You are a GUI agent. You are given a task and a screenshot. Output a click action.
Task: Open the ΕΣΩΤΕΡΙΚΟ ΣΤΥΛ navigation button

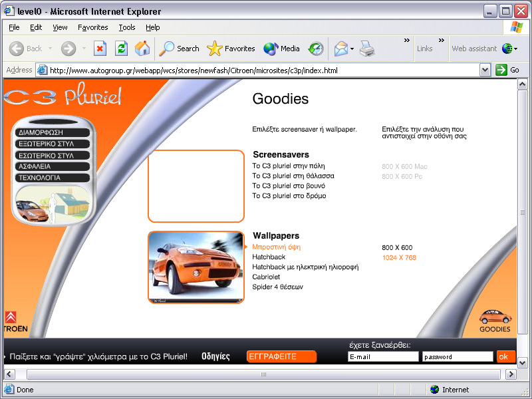[x=53, y=156]
